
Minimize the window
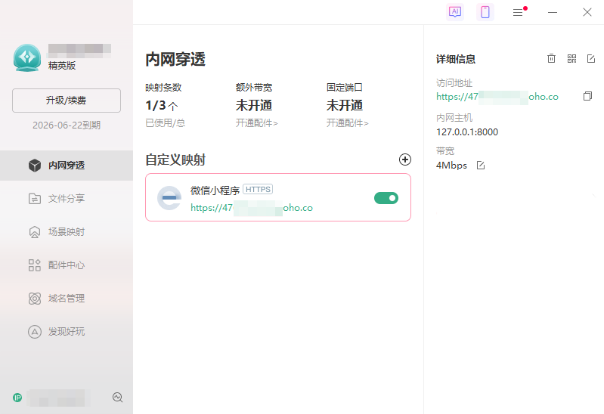click(x=552, y=12)
